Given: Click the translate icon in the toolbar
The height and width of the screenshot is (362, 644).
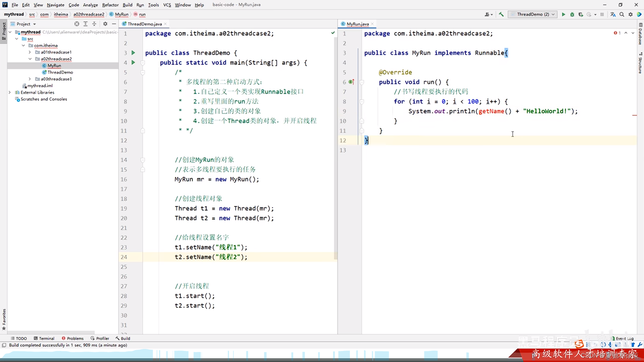Looking at the screenshot, I should [613, 14].
